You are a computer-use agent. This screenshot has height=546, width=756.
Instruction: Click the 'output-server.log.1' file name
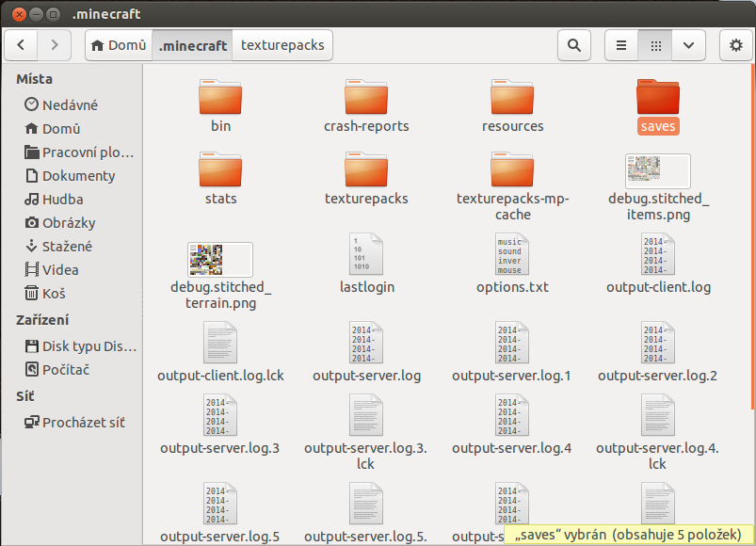[x=511, y=376]
